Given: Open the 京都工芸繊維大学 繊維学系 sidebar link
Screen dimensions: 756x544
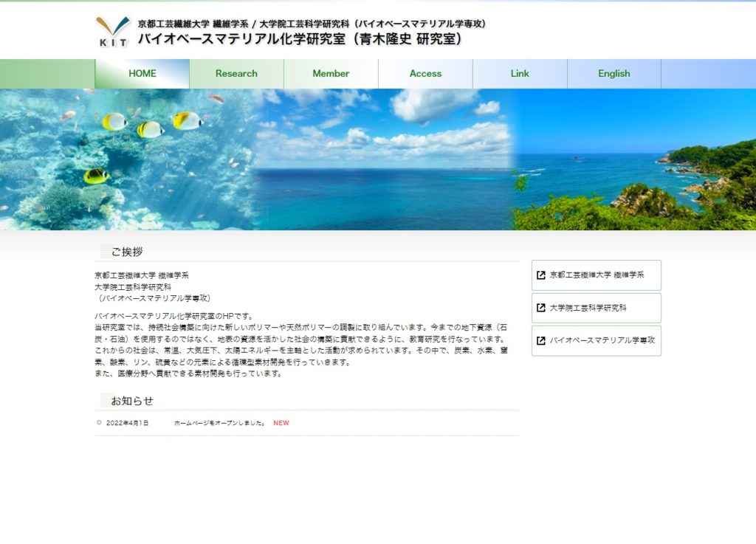Looking at the screenshot, I should (x=597, y=275).
